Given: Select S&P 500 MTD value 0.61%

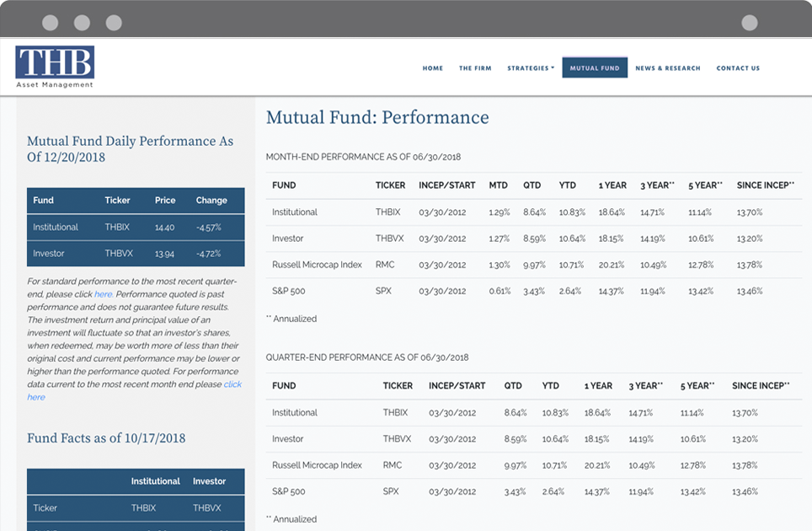Looking at the screenshot, I should coord(499,291).
